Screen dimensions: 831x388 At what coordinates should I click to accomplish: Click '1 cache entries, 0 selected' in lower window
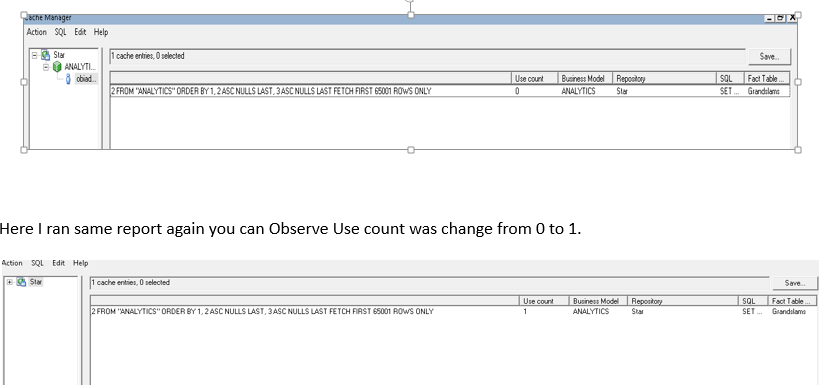[130, 283]
